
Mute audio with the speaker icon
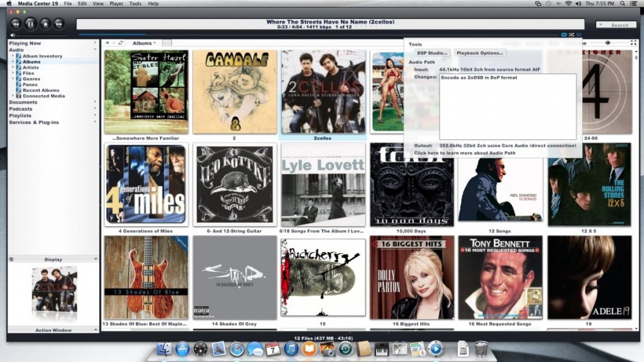coord(13,35)
